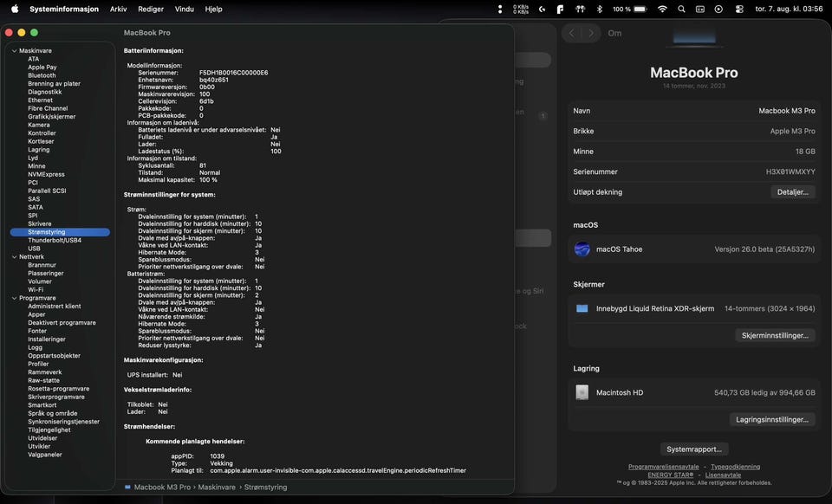This screenshot has height=504, width=832.
Task: Select USB in the sidebar
Action: [x=34, y=249]
